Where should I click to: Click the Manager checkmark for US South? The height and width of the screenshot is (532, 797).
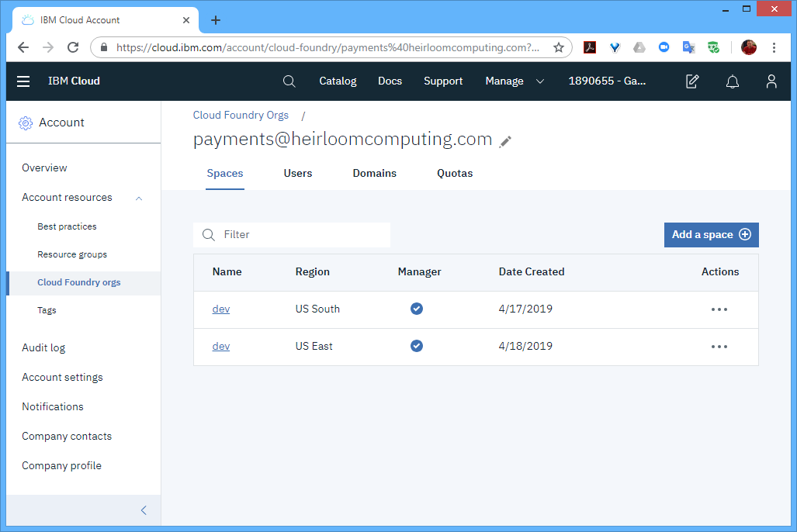click(x=417, y=309)
